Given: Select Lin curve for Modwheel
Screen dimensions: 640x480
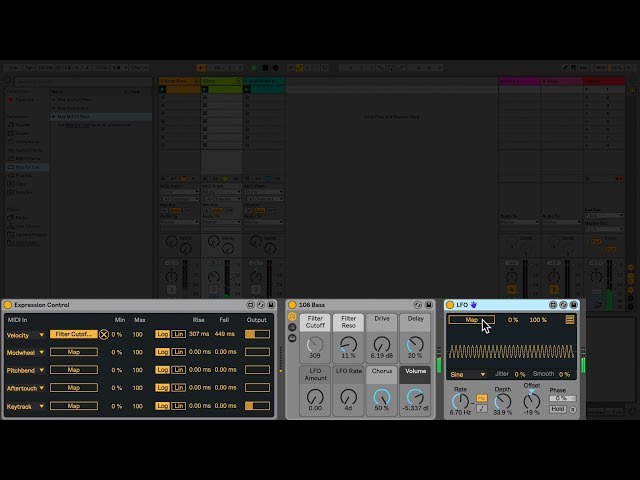Looking at the screenshot, I should 178,352.
